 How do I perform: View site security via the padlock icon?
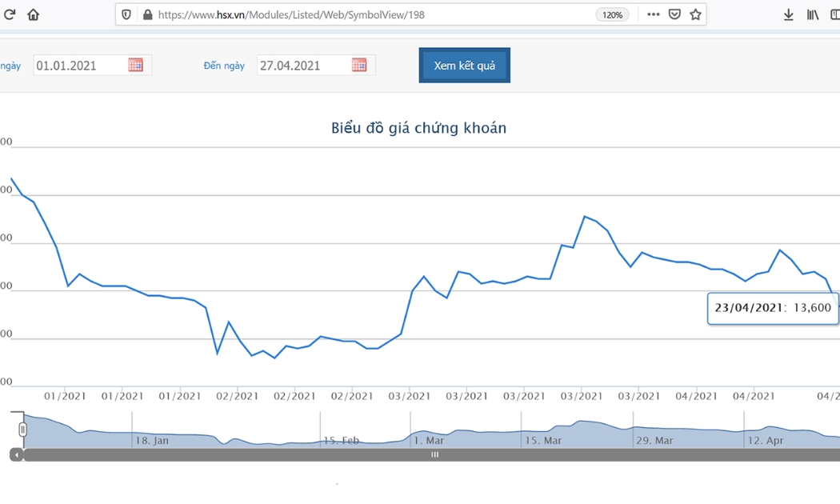148,14
